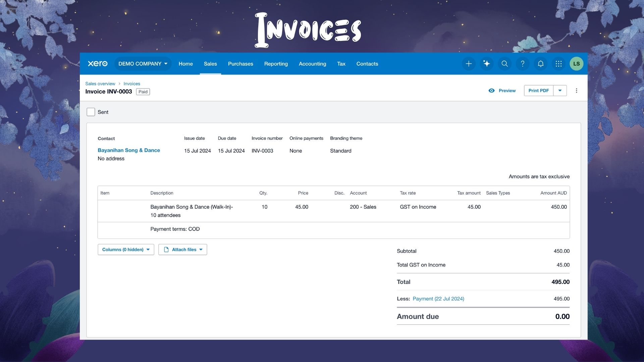Open the Bayanihan Song & Dance contact link
The width and height of the screenshot is (644, 362).
click(129, 150)
